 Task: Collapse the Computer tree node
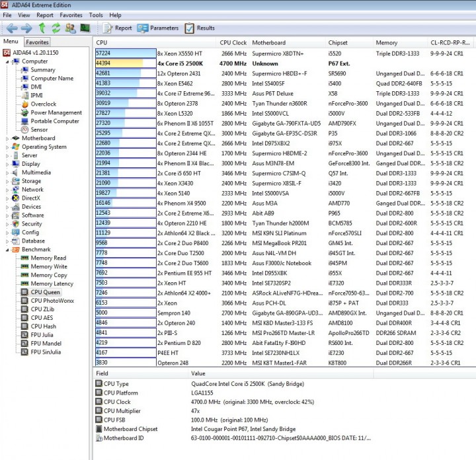point(7,61)
